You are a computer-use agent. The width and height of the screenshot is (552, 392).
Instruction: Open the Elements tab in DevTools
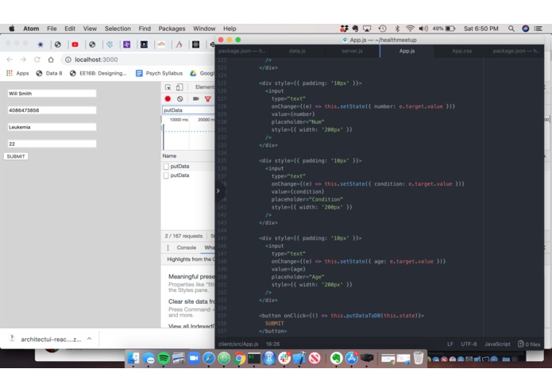[205, 86]
